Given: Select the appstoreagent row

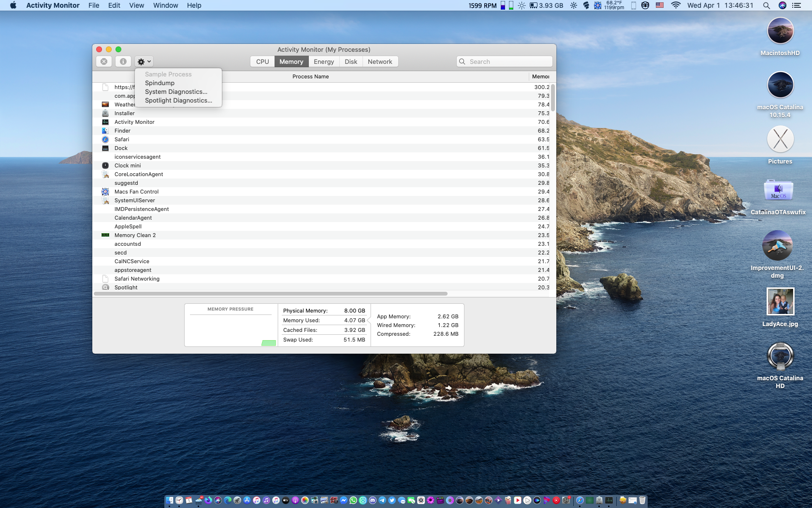Looking at the screenshot, I should (321, 270).
